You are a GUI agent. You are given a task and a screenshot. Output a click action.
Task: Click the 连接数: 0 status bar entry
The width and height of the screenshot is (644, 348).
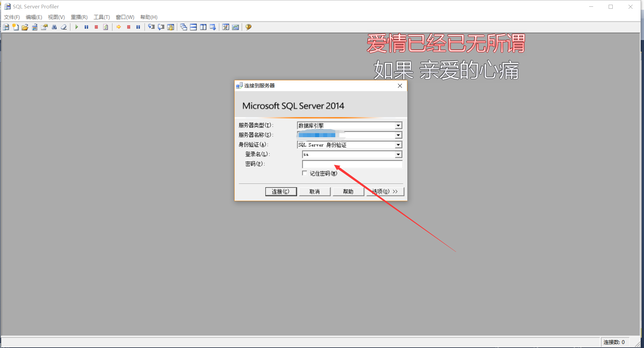(614, 342)
